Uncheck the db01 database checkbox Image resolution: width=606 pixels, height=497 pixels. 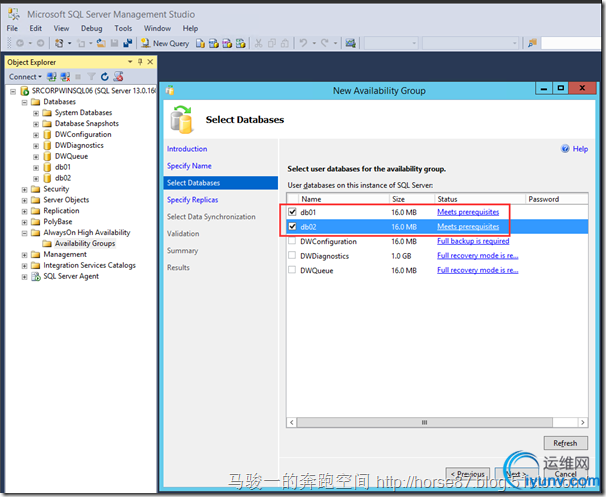tap(292, 212)
